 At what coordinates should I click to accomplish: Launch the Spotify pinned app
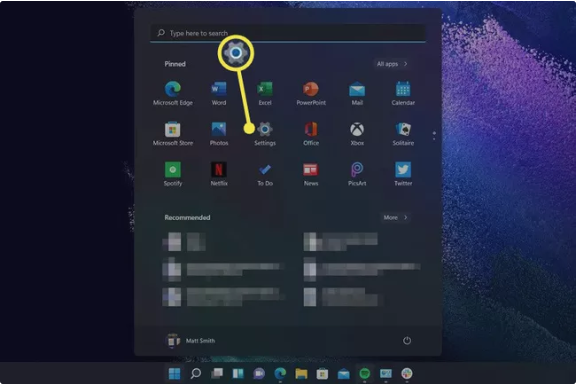(x=173, y=174)
